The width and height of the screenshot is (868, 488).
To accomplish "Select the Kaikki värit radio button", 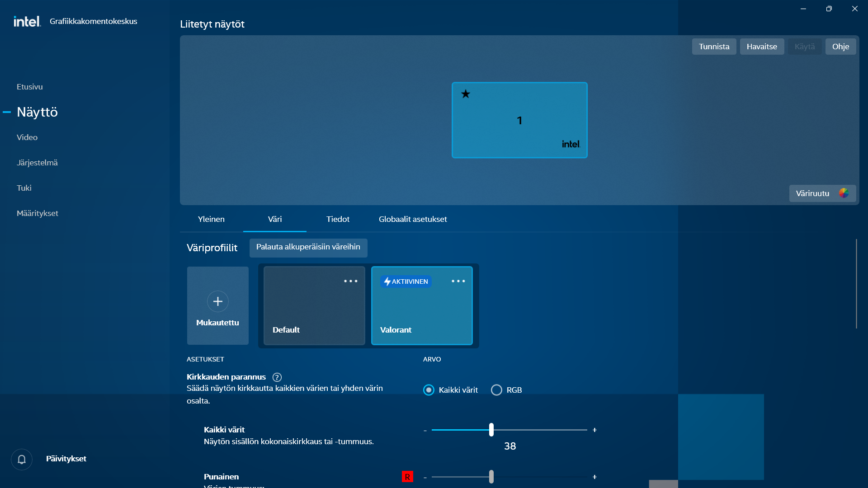I will coord(429,390).
